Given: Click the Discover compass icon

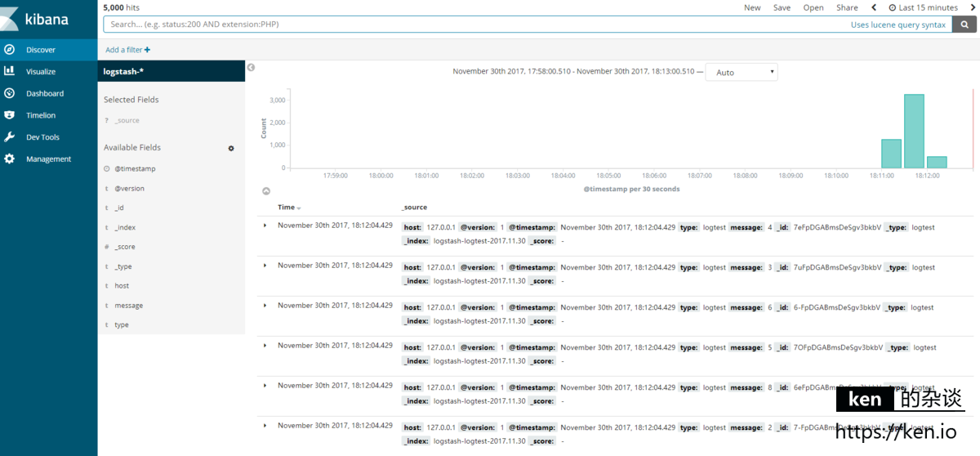Looking at the screenshot, I should click(10, 50).
